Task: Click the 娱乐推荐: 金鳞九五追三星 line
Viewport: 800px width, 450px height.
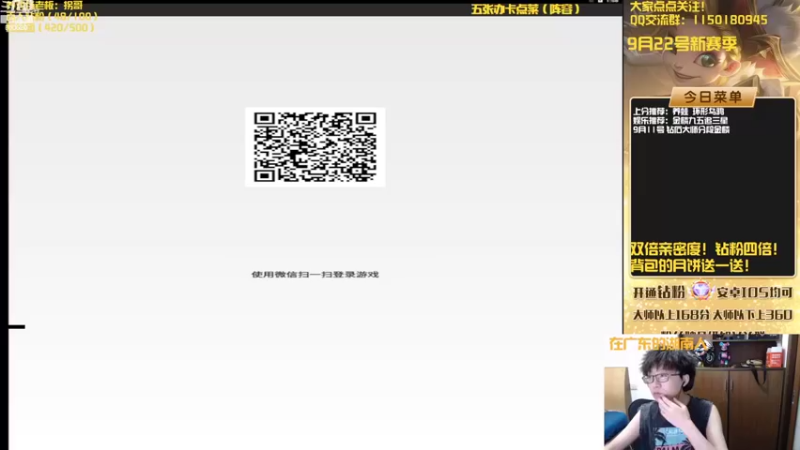Action: (680, 120)
